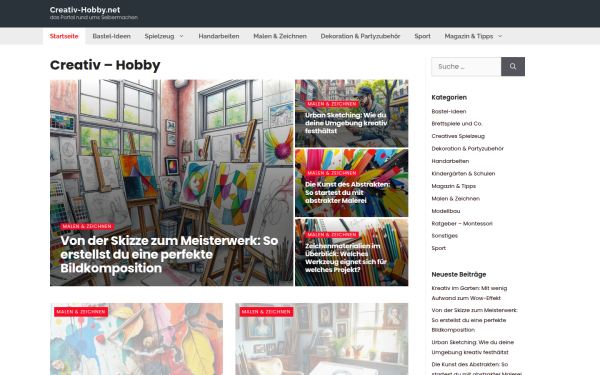Open Sonstiges category

[x=444, y=236]
